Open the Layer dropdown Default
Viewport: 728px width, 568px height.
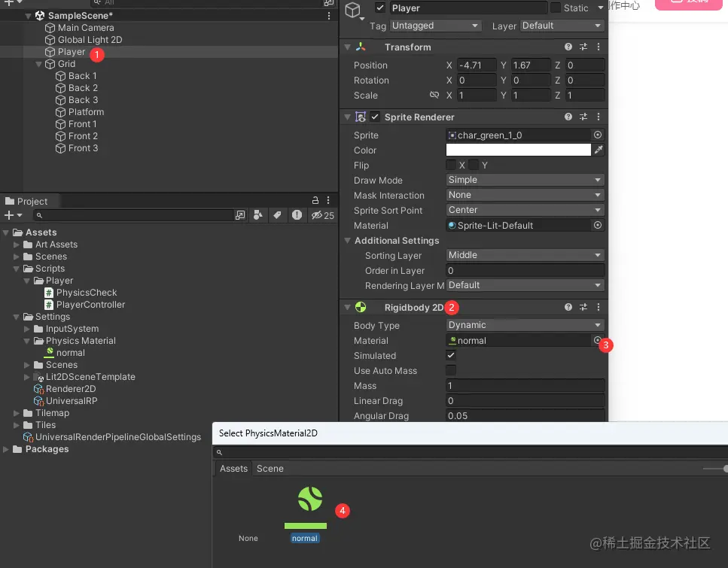(562, 26)
